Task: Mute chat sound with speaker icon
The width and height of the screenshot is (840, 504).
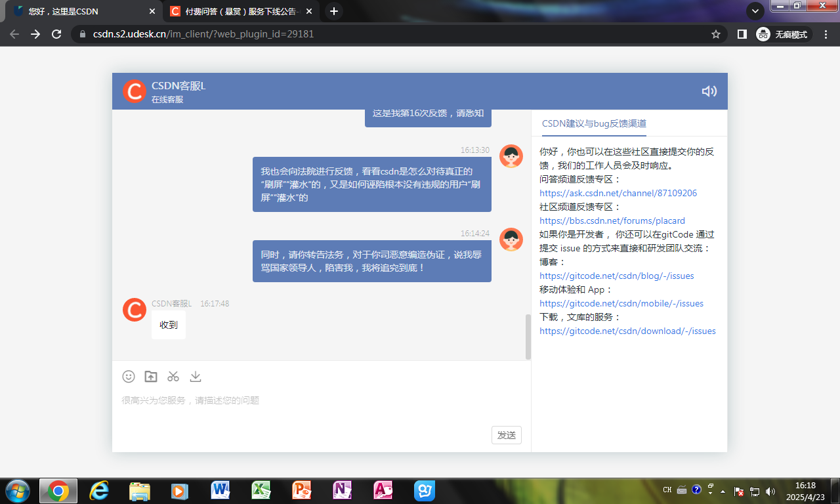Action: click(709, 91)
